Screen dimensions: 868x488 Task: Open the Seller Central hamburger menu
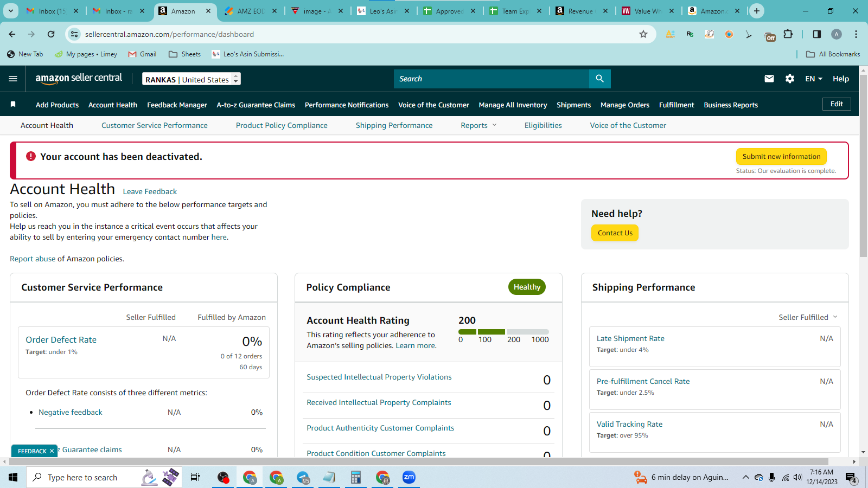tap(13, 79)
